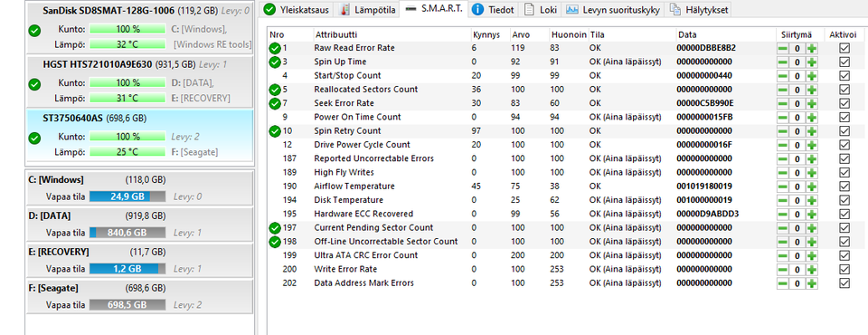The width and height of the screenshot is (868, 335).
Task: Switch to the Loki tab
Action: click(x=540, y=9)
